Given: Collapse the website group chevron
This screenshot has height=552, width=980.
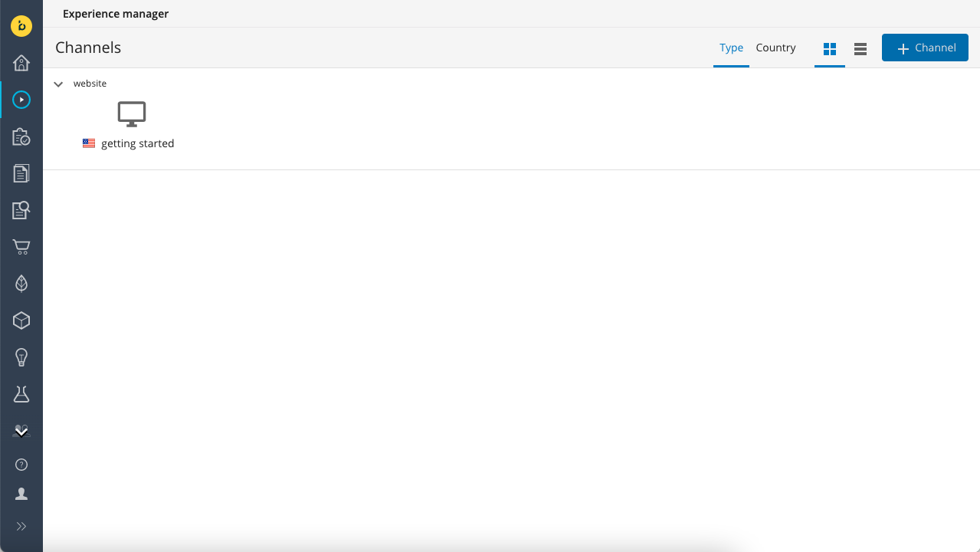Looking at the screenshot, I should click(x=58, y=84).
